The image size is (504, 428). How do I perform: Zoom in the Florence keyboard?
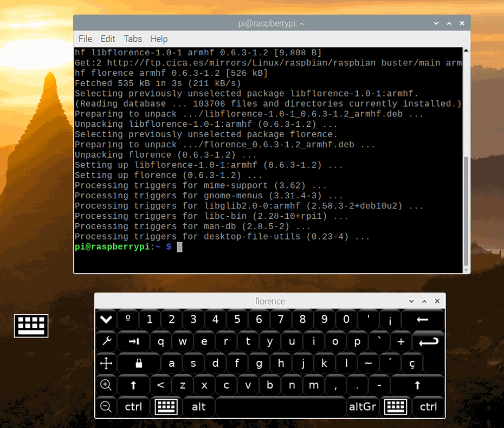pyautogui.click(x=106, y=385)
